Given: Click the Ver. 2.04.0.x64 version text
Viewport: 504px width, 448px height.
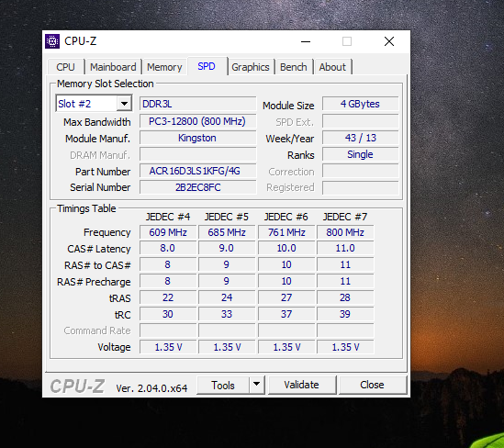Looking at the screenshot, I should coord(151,388).
